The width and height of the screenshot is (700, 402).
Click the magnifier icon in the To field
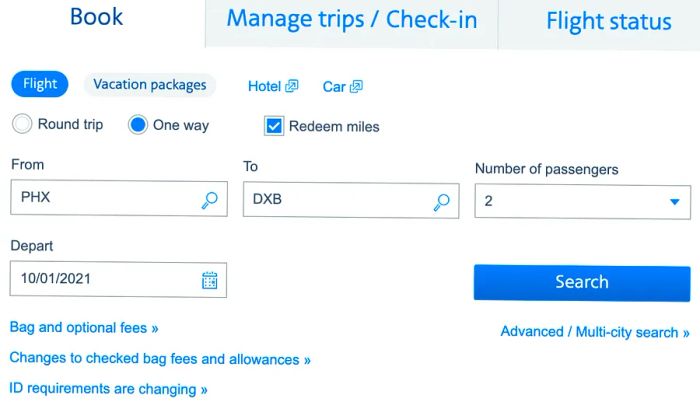point(442,202)
